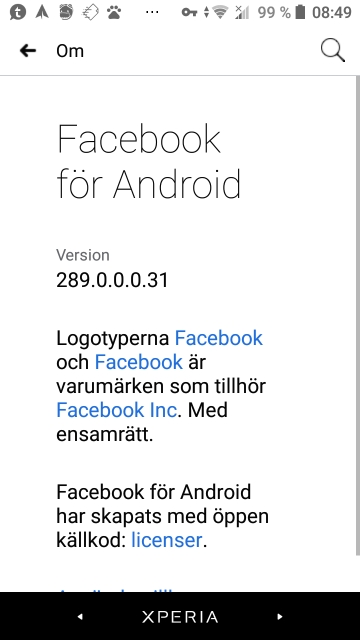The image size is (360, 640).
Task: Click the vertical scrollbar on the right edge
Action: click(x=358, y=315)
